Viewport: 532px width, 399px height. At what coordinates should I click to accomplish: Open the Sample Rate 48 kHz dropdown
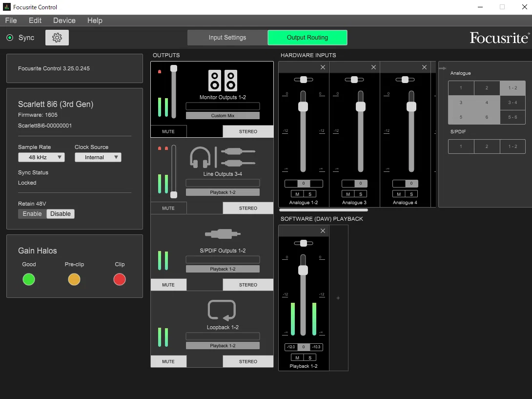[x=41, y=157]
